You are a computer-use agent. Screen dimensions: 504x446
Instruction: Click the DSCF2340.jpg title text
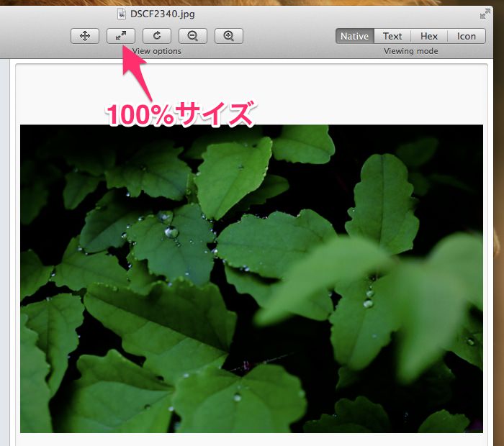coord(162,14)
